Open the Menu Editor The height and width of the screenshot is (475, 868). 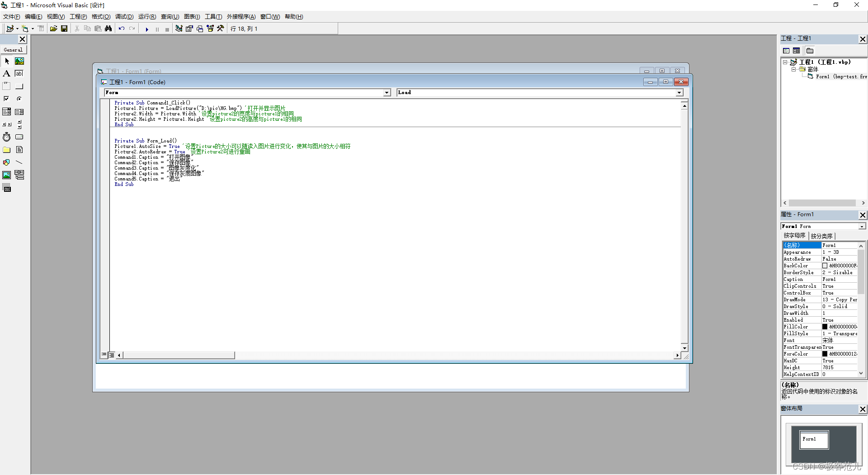[x=41, y=28]
